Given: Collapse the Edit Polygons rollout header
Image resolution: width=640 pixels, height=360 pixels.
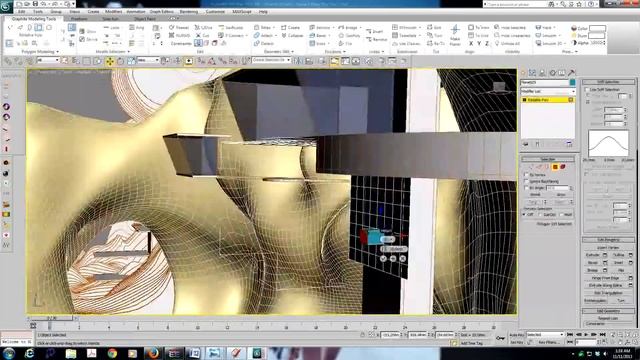Looking at the screenshot, I should click(x=608, y=240).
